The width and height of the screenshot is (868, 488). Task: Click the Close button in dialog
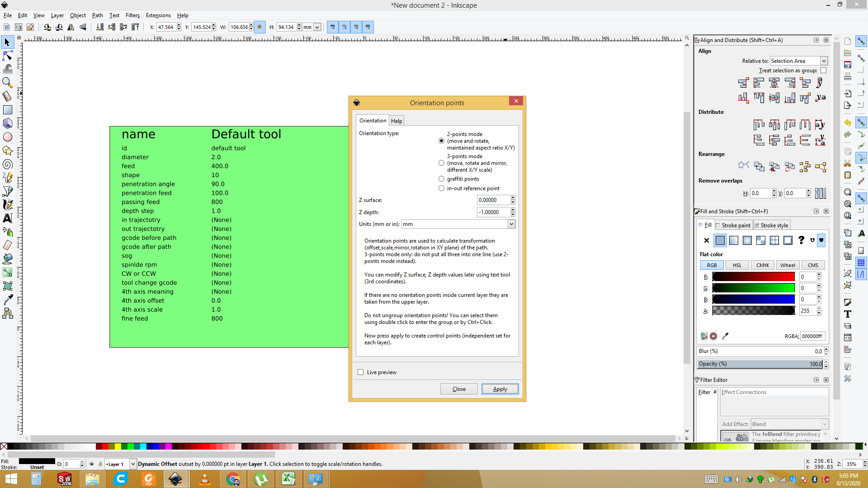coord(459,389)
